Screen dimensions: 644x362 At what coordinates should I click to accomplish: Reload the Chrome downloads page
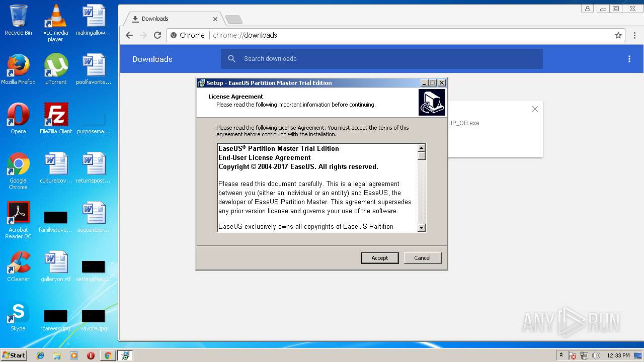[157, 35]
